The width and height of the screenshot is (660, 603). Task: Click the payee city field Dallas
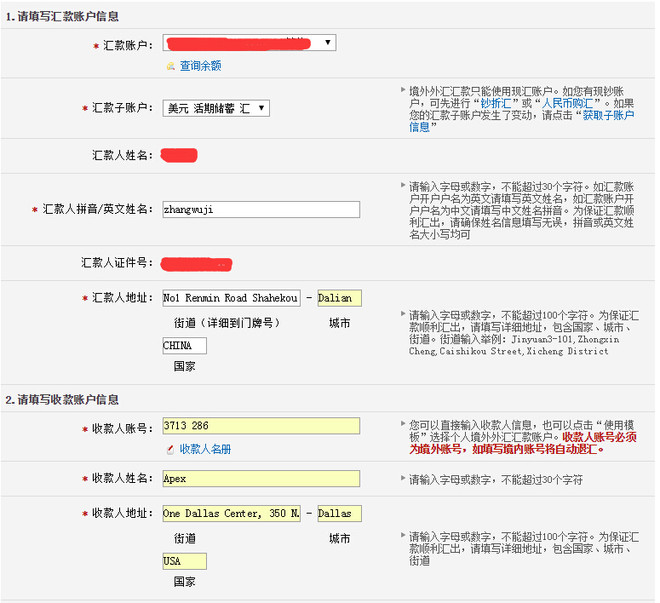[x=339, y=513]
